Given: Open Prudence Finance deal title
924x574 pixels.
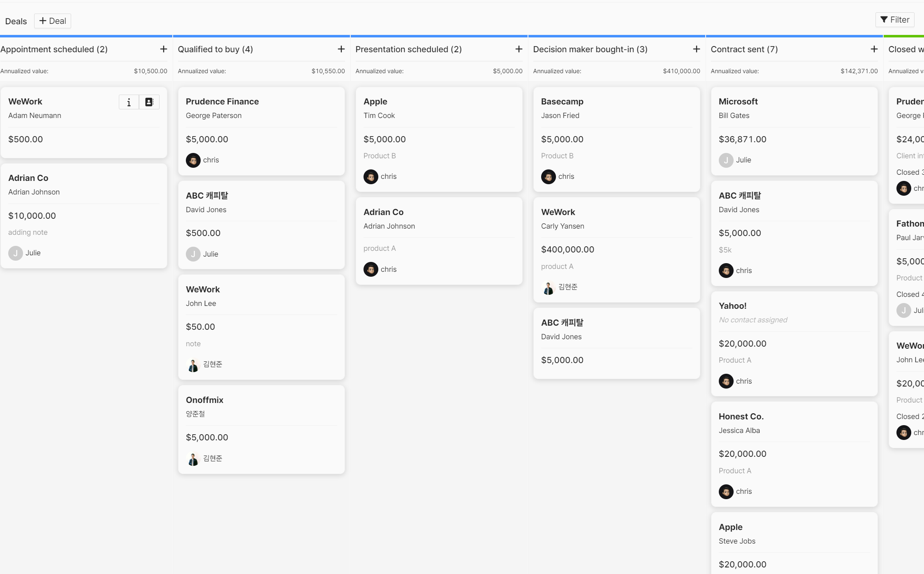Looking at the screenshot, I should coord(222,102).
